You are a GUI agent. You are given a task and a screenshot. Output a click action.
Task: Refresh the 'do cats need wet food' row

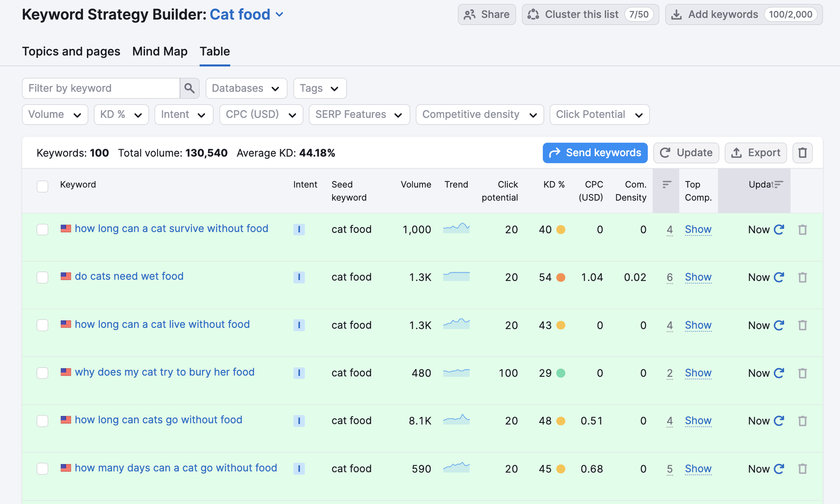point(779,277)
